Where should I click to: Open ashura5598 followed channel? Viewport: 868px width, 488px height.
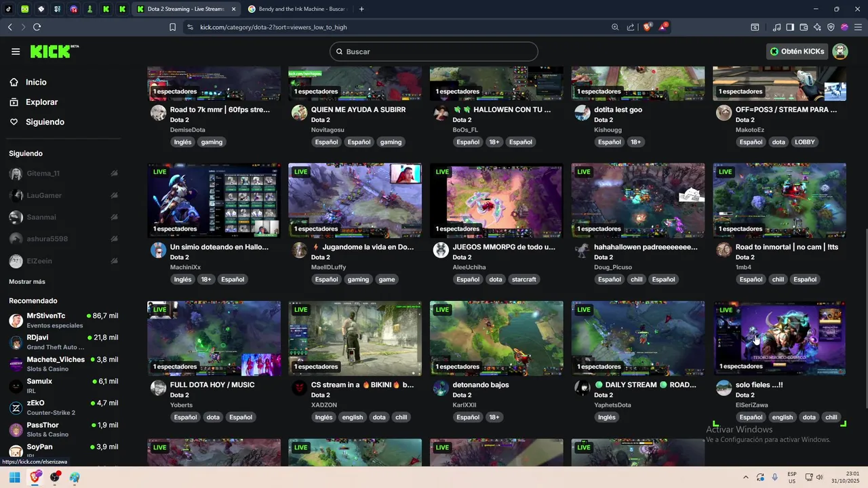tap(63, 239)
